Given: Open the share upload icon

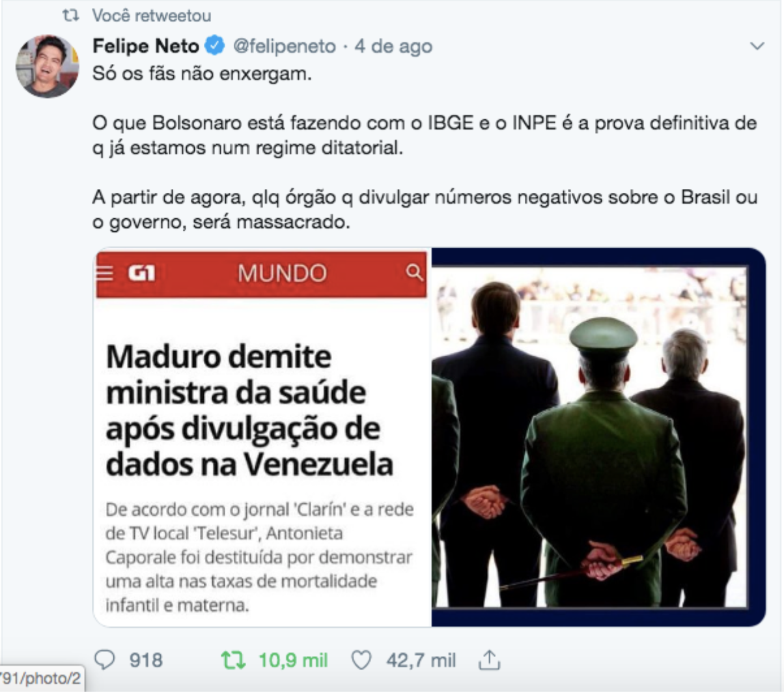Looking at the screenshot, I should (x=489, y=660).
